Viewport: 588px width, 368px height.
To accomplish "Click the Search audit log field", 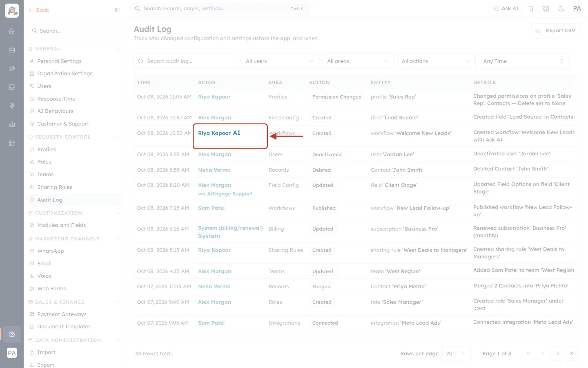I will (x=186, y=61).
